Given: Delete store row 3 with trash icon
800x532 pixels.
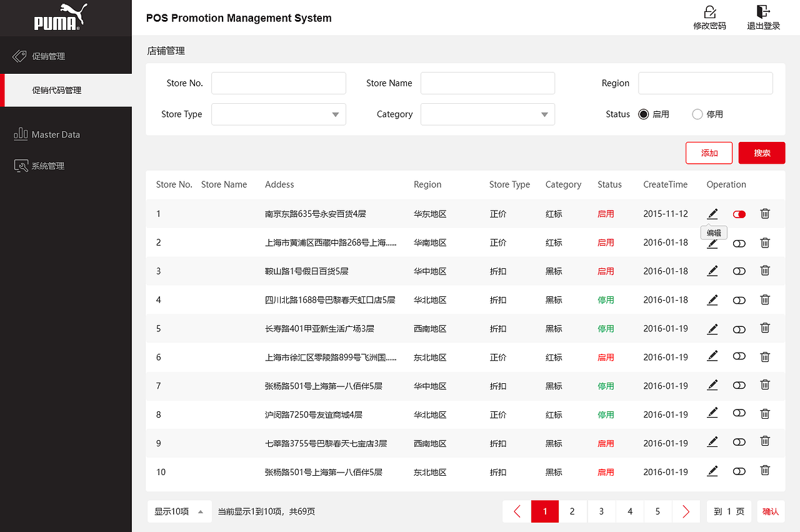Looking at the screenshot, I should click(x=765, y=270).
